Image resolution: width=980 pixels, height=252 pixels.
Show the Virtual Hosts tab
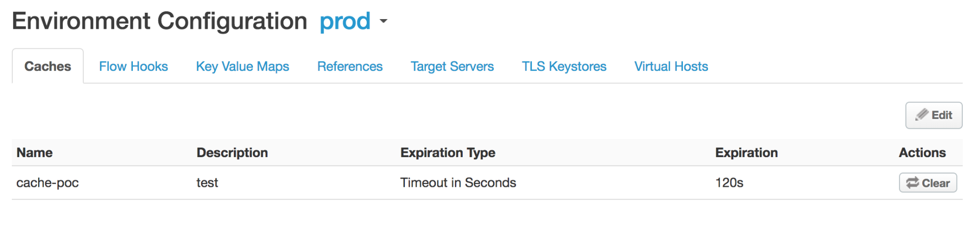point(671,66)
